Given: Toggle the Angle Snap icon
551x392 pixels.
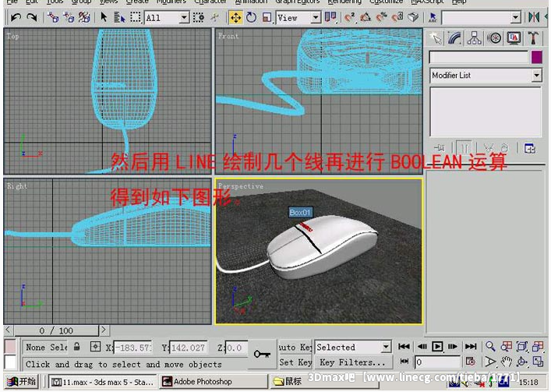Looking at the screenshot, I should point(366,17).
